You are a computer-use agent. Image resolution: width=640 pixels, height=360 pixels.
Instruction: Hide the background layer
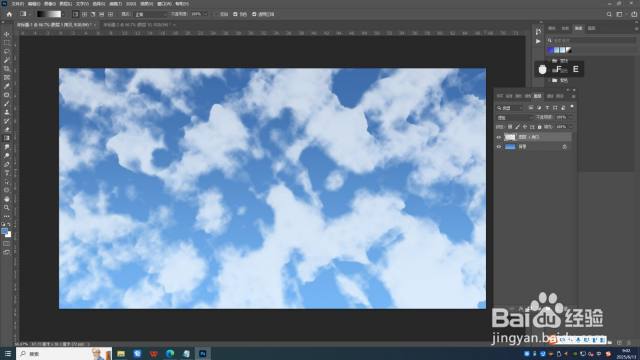pyautogui.click(x=498, y=147)
